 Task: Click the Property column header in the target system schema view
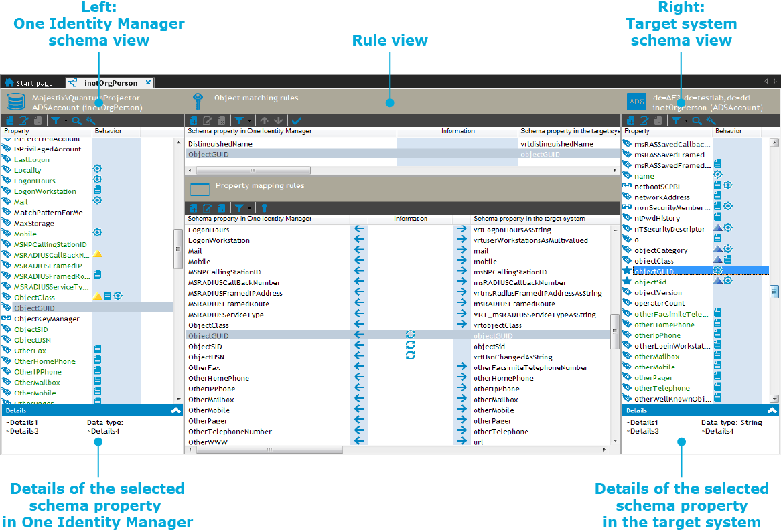[667, 131]
